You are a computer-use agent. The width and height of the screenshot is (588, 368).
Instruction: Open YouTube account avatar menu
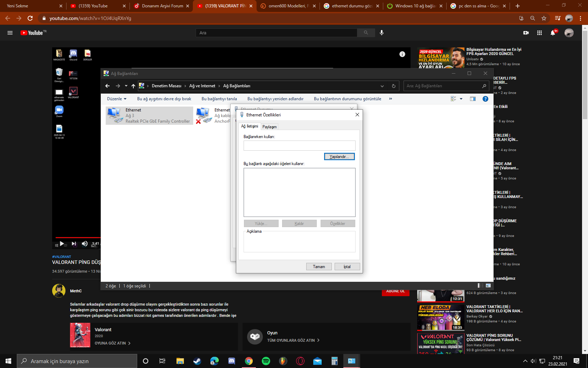[569, 33]
